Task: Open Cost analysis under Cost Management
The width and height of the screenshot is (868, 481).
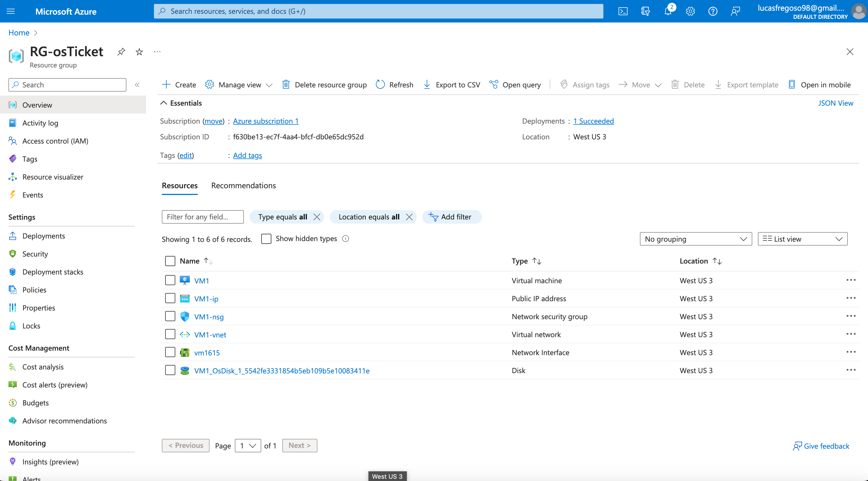Action: pyautogui.click(x=43, y=367)
